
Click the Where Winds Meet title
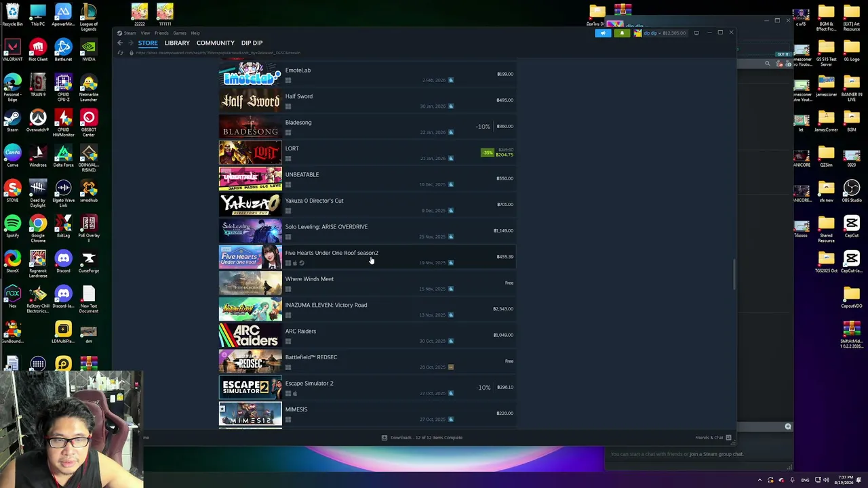click(x=309, y=279)
